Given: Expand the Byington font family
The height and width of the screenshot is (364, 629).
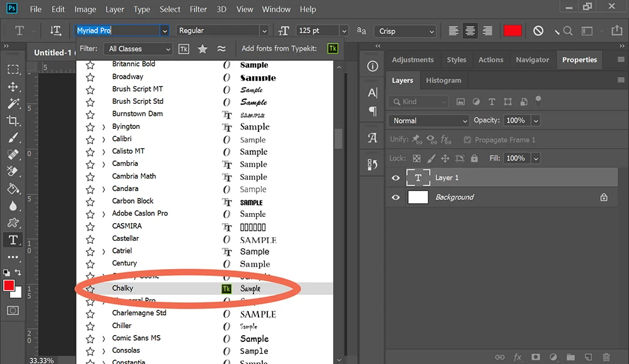Looking at the screenshot, I should tap(104, 127).
